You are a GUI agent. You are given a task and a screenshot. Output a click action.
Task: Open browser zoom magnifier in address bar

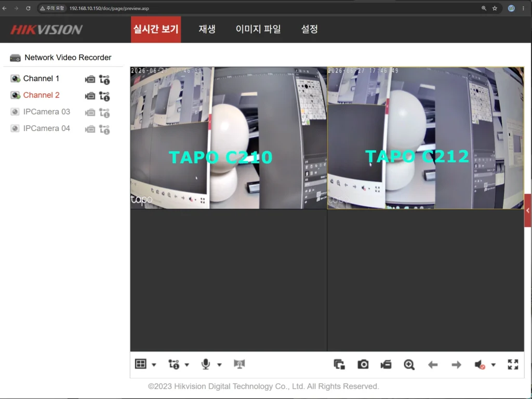[x=484, y=8]
